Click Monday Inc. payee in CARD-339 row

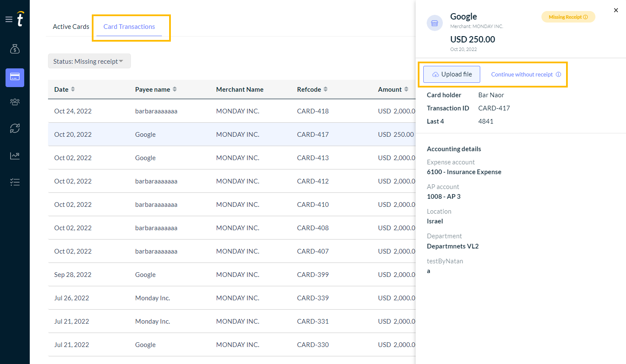(x=153, y=298)
